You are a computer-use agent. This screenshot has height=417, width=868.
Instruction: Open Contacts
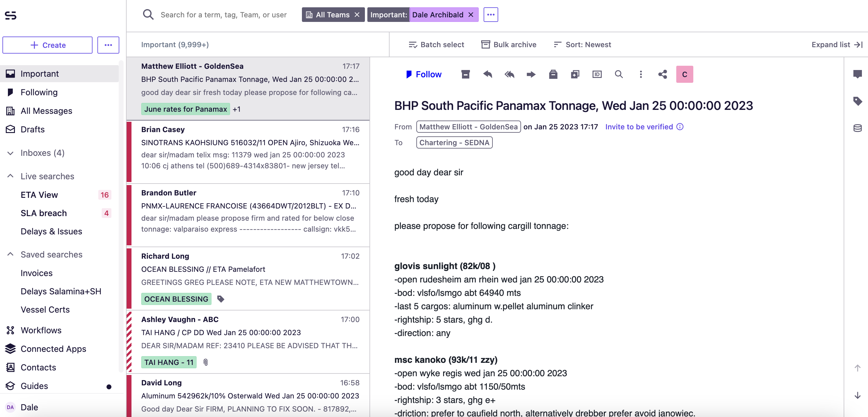click(59, 367)
